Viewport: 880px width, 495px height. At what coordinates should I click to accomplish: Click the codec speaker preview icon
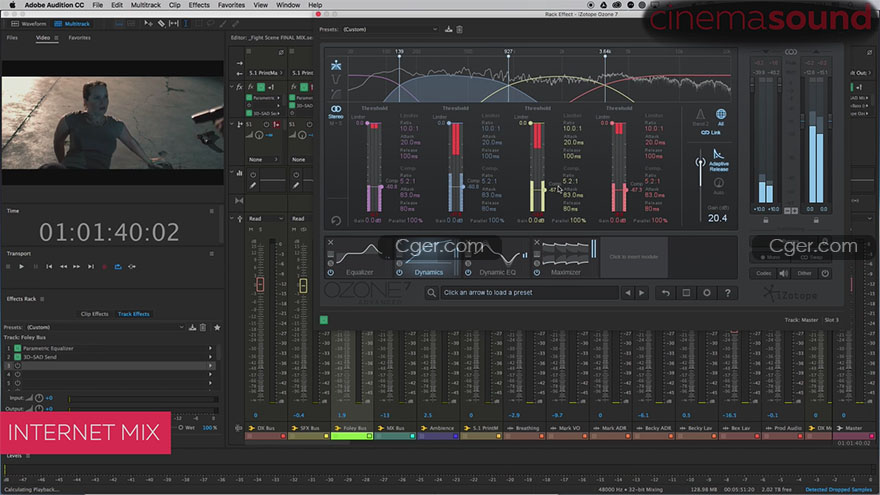coord(783,273)
